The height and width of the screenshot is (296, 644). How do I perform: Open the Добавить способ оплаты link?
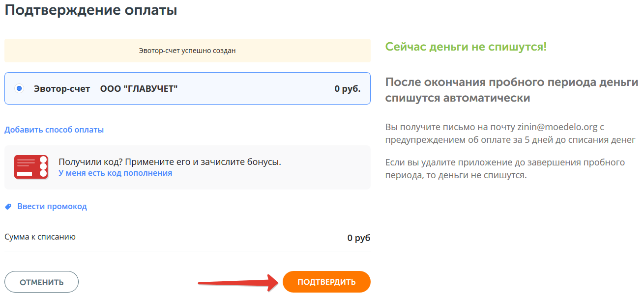pyautogui.click(x=54, y=130)
